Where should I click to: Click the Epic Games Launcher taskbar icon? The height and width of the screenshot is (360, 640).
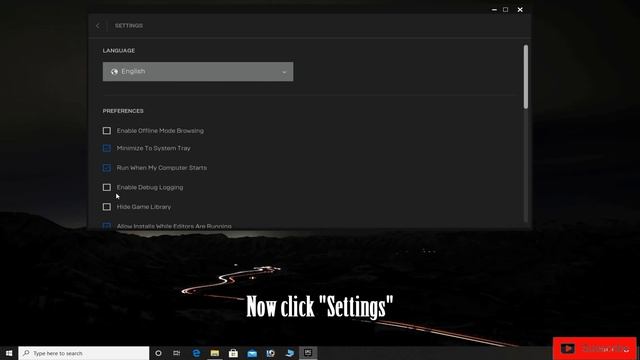point(308,353)
